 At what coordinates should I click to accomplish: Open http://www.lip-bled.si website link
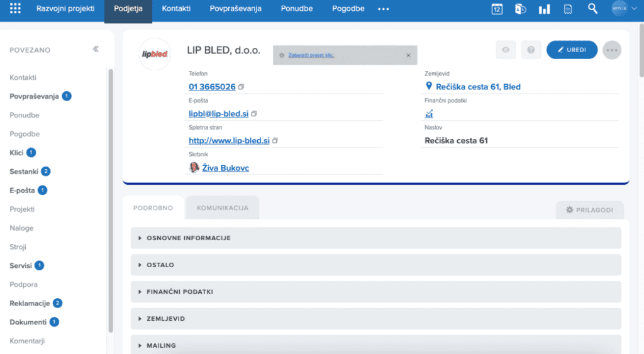point(229,140)
